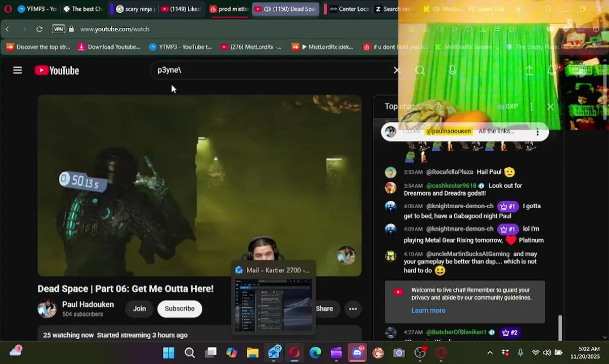
Task: Focus the www.youtube.com/watch address bar
Action: coord(115,29)
